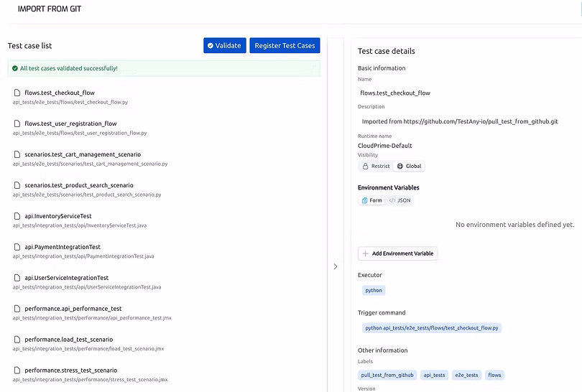Click 'No environment variables defined yet.' text

coord(514,225)
